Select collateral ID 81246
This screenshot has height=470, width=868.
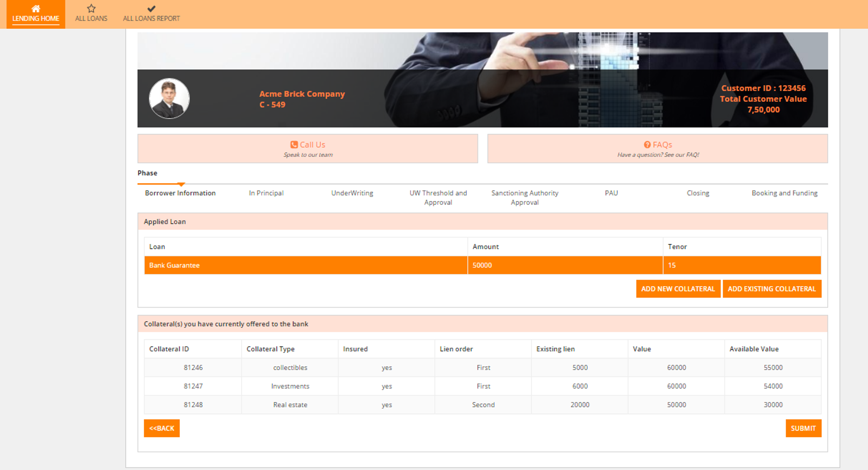pyautogui.click(x=193, y=368)
